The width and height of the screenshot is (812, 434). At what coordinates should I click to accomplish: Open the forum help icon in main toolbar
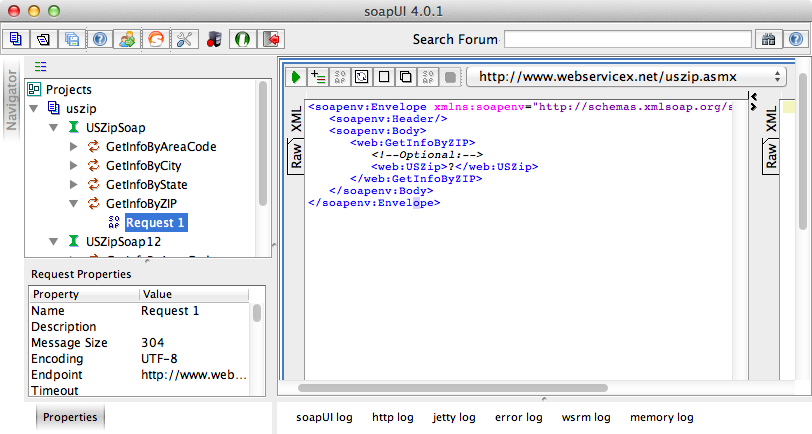(x=100, y=39)
